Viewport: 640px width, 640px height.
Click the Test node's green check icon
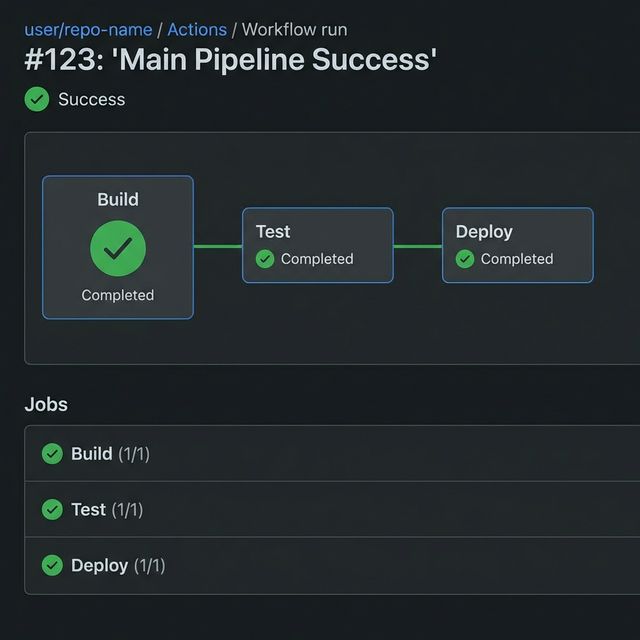265,259
